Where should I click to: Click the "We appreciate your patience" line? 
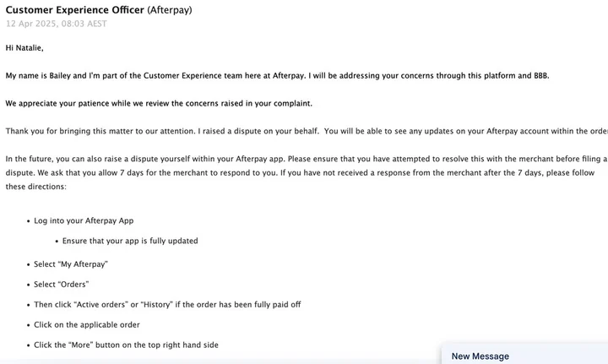tap(159, 103)
